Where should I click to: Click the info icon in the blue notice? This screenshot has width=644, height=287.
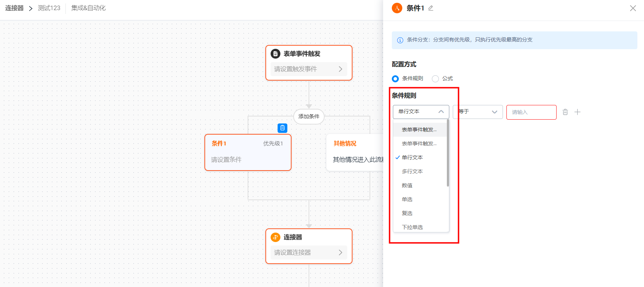[400, 40]
